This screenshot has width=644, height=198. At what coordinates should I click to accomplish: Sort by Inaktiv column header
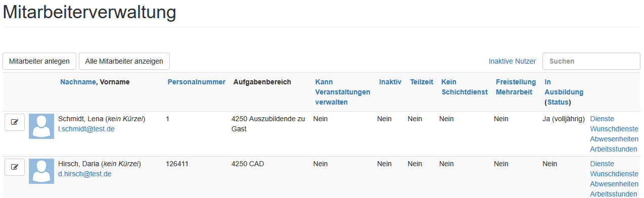390,82
